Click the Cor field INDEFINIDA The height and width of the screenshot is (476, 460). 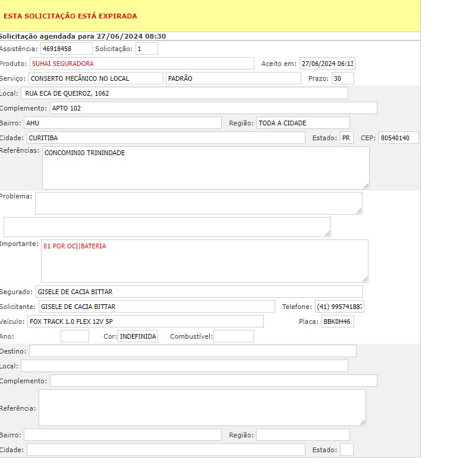pyautogui.click(x=138, y=336)
